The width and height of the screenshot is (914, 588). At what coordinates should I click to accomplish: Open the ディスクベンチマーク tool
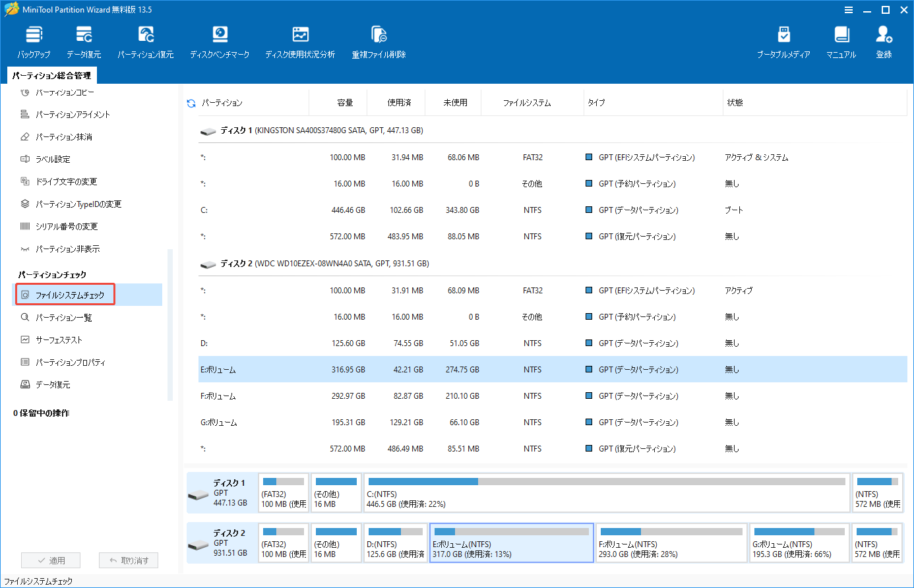tap(220, 40)
